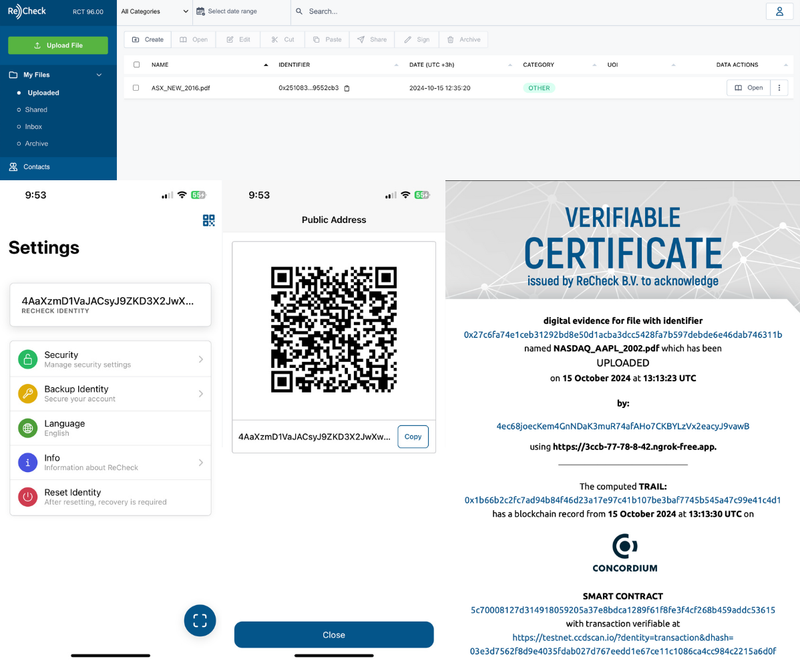The image size is (800, 667).
Task: Open Info about ReCheck
Action: click(110, 462)
